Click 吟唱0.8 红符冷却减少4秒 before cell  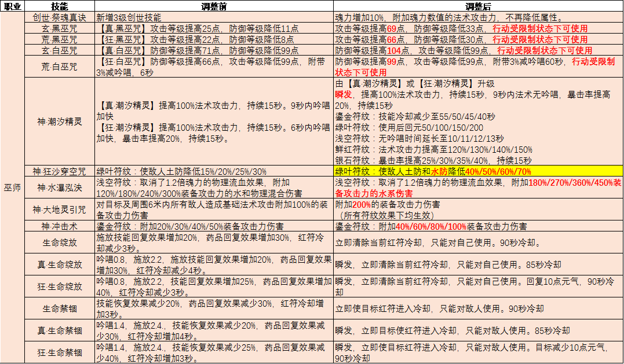click(x=214, y=264)
